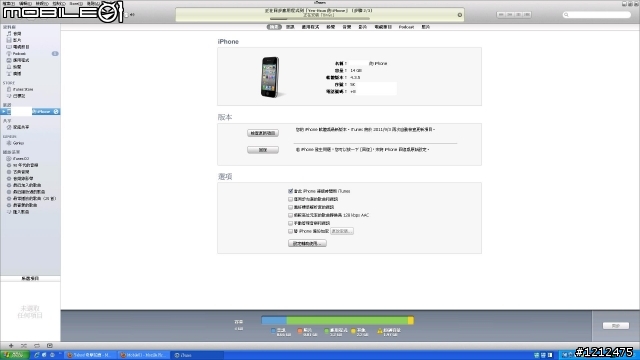Open the Music Videos smart playlist
This screenshot has width=640, height=360.
(22, 178)
